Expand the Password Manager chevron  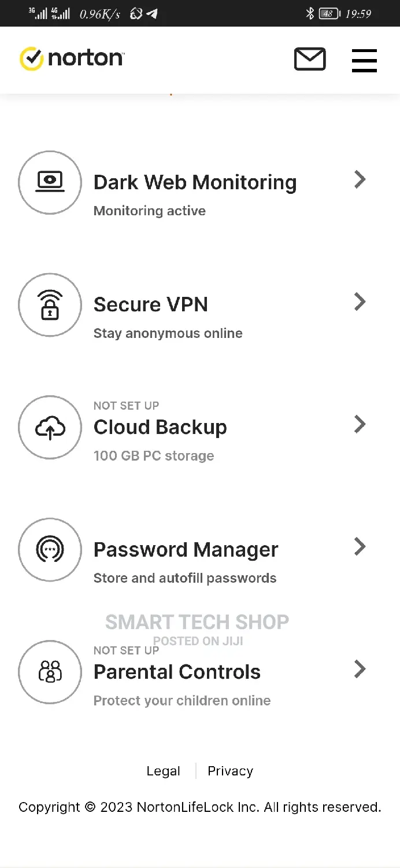click(x=360, y=547)
